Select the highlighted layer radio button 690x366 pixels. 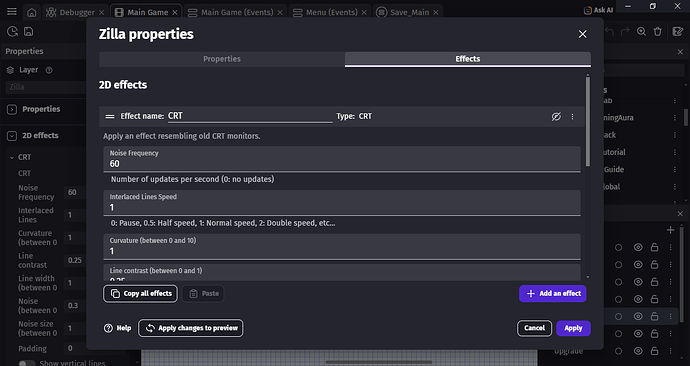tap(618, 316)
